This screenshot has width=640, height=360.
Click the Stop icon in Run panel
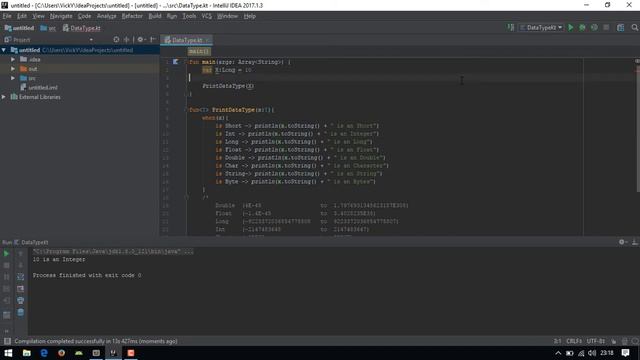click(6, 265)
